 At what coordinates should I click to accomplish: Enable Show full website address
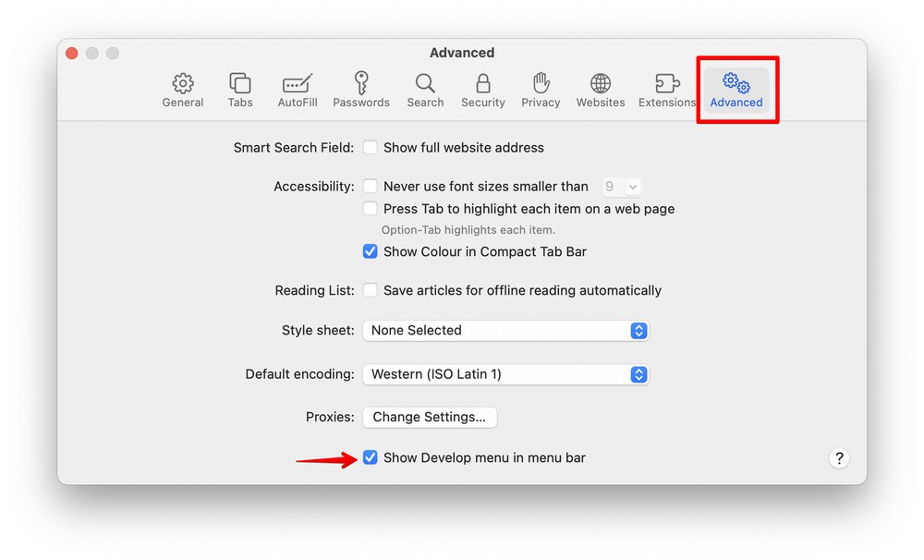point(371,147)
